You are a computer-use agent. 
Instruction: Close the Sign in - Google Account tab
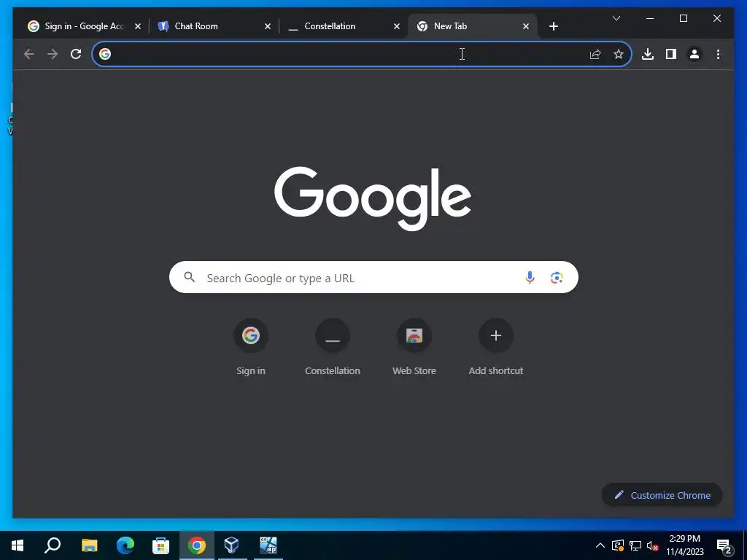point(138,26)
